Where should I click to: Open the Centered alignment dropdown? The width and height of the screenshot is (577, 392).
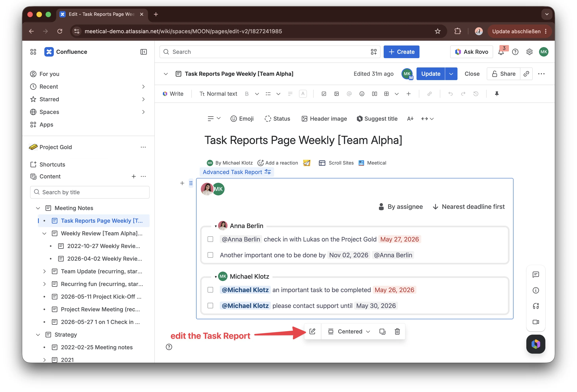click(349, 331)
